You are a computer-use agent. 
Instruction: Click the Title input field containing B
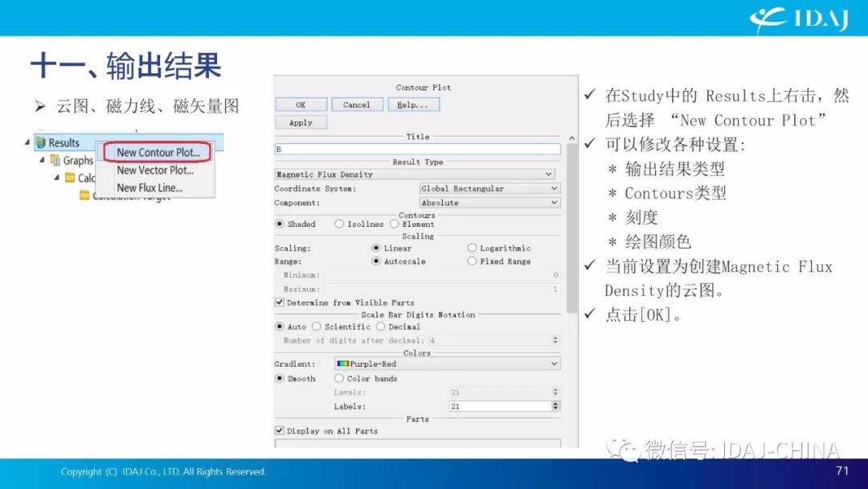pyautogui.click(x=417, y=149)
